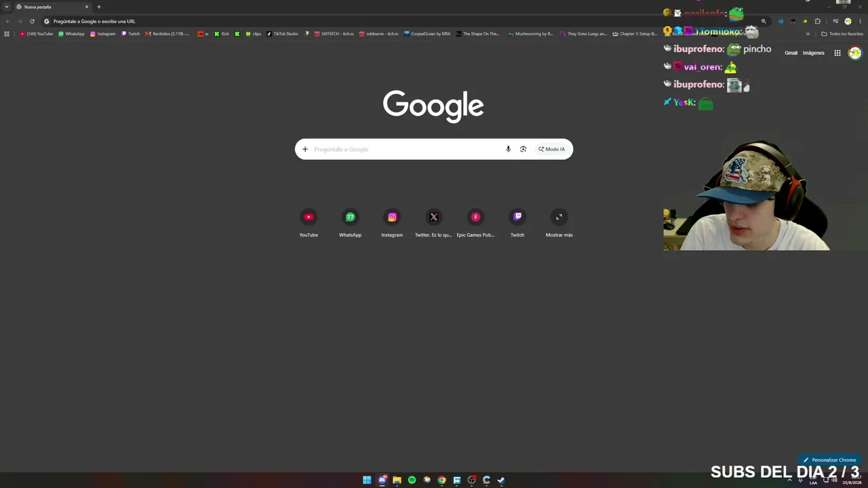Open the tab search dropdown arrow
The width and height of the screenshot is (868, 488).
click(7, 7)
